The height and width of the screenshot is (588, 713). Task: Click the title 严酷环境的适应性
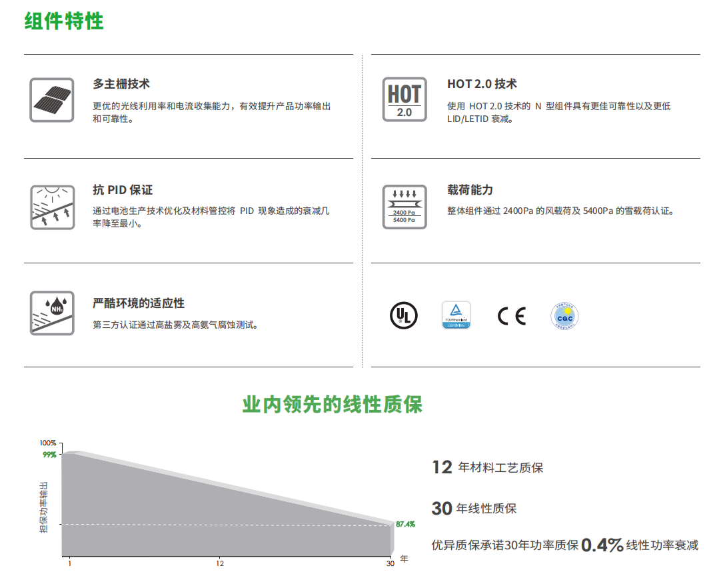(139, 303)
